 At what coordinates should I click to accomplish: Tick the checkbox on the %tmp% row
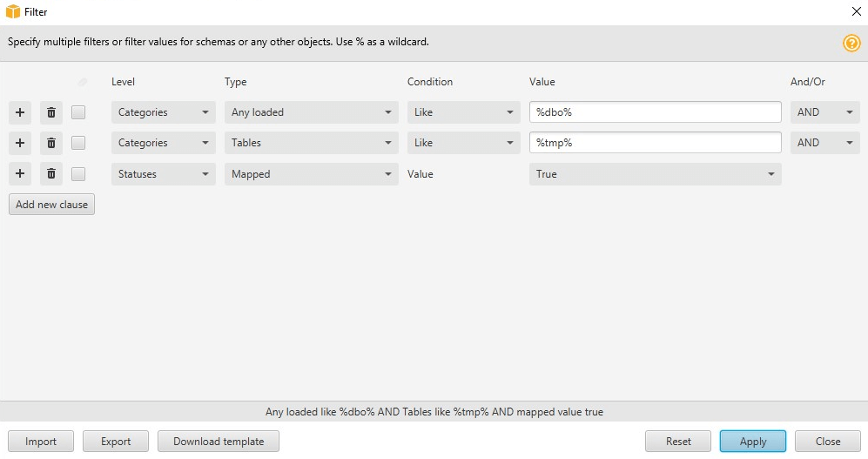78,143
